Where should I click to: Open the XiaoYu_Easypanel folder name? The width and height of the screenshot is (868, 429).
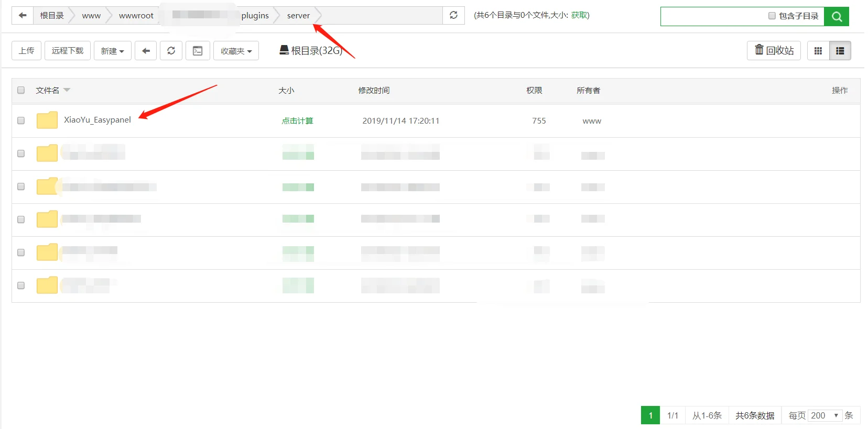click(x=97, y=120)
